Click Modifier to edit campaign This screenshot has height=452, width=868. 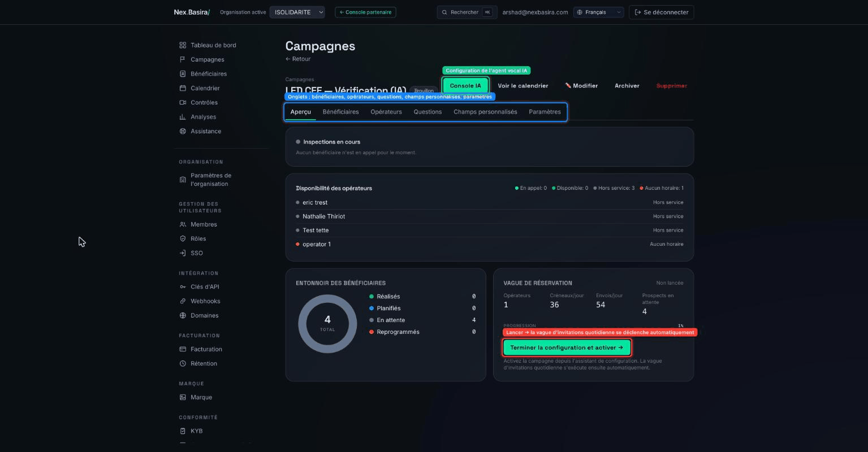tap(581, 86)
